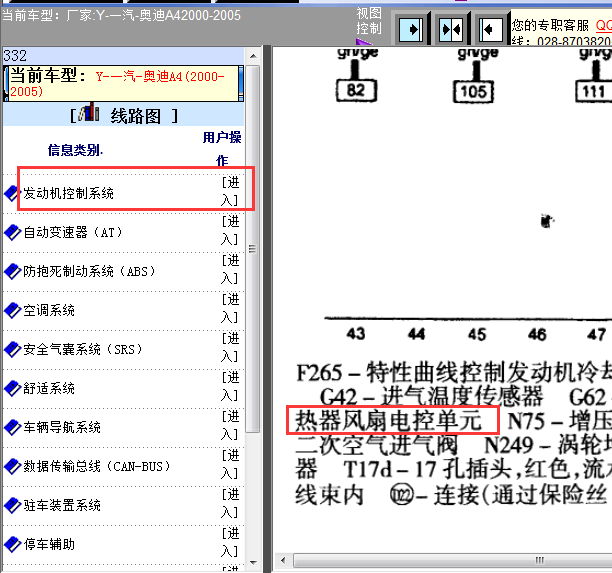
Task: Click connector box 111 in the diagram
Action: click(593, 92)
